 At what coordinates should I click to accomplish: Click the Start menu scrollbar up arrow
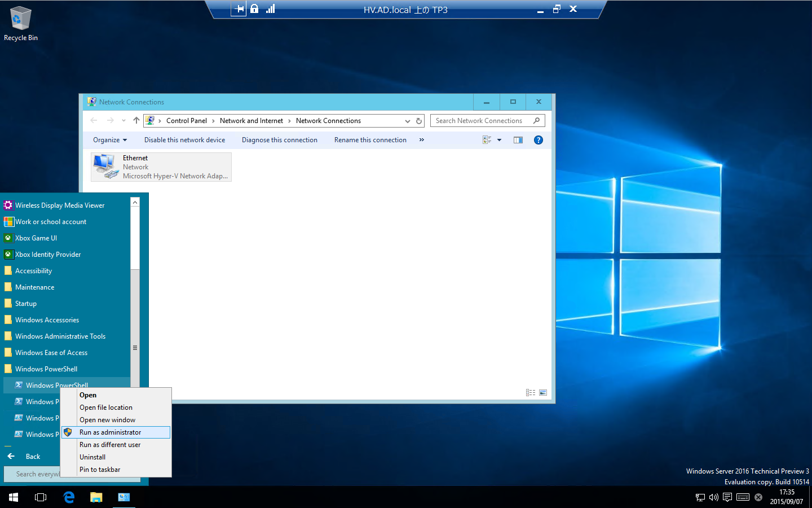135,202
